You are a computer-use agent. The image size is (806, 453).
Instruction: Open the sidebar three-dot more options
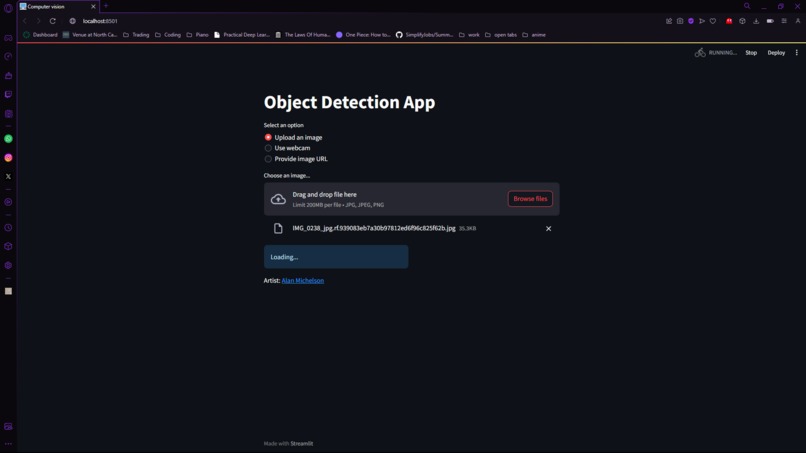[8, 443]
